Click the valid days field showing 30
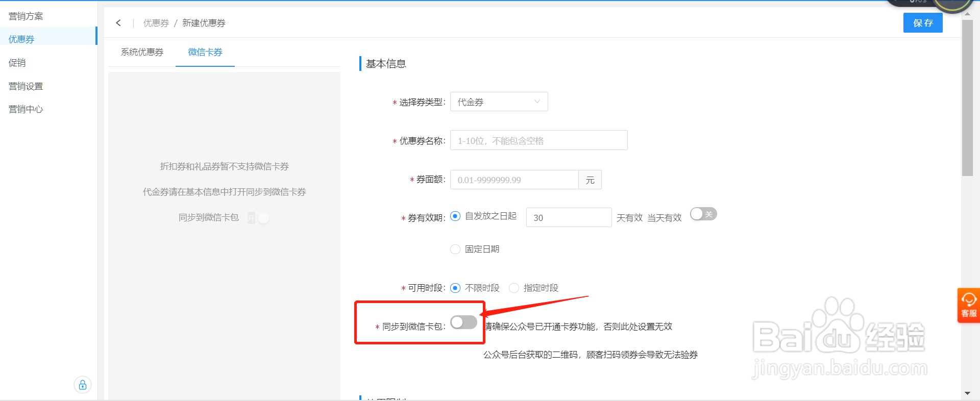The width and height of the screenshot is (980, 401). point(569,217)
